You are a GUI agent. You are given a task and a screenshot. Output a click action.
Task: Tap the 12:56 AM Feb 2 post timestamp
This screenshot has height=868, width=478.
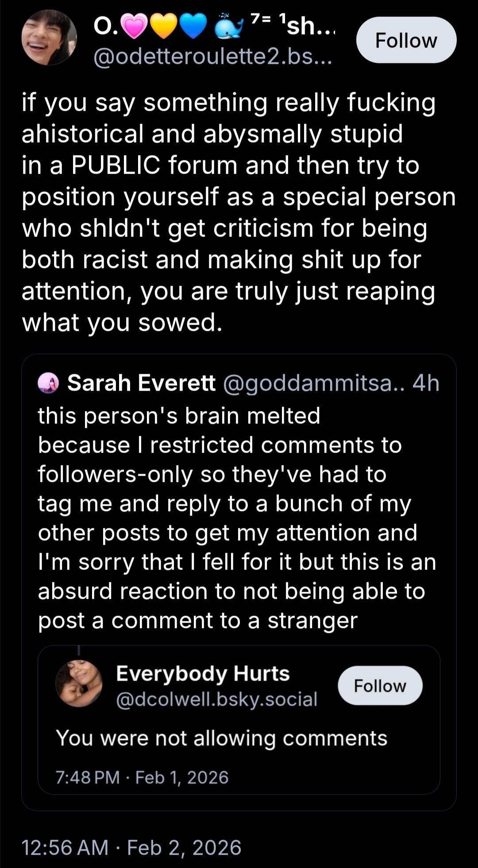[131, 848]
